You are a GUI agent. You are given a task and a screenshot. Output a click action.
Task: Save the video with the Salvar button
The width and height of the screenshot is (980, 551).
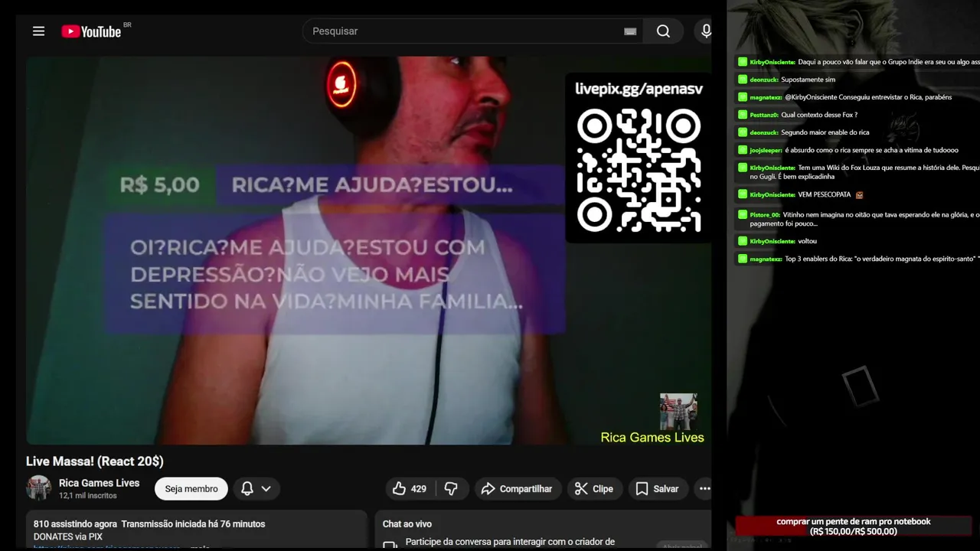point(657,488)
